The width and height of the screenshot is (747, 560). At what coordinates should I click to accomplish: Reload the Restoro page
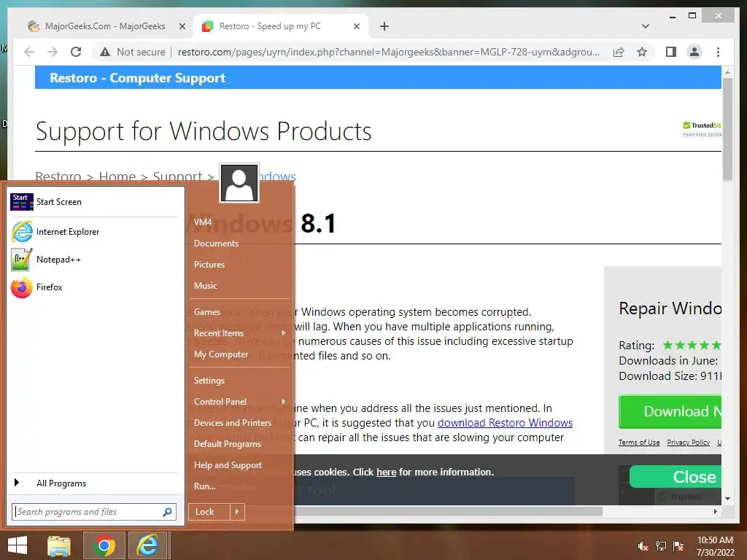pos(76,52)
